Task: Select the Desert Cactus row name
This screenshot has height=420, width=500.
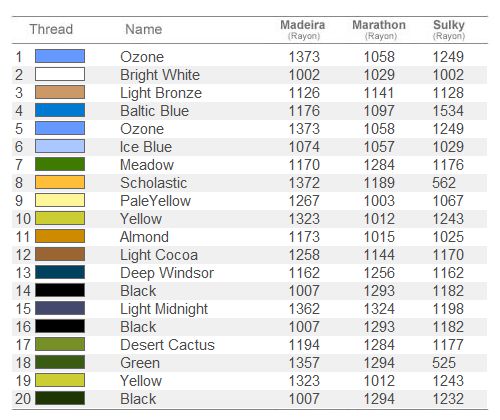Action: click(x=167, y=345)
